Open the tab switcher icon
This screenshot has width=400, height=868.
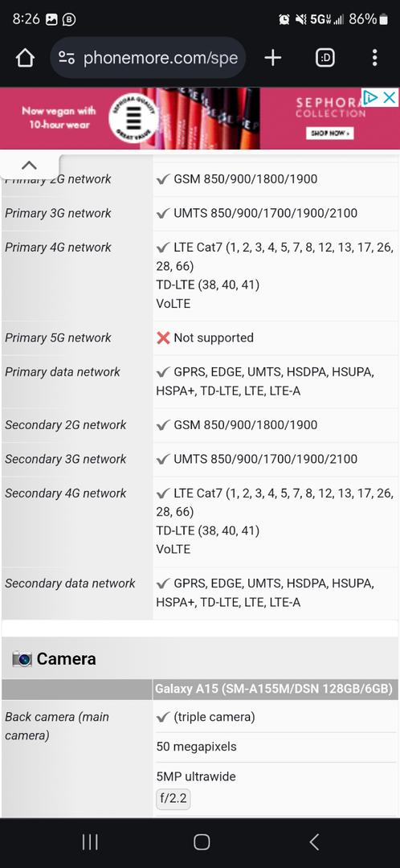324,58
